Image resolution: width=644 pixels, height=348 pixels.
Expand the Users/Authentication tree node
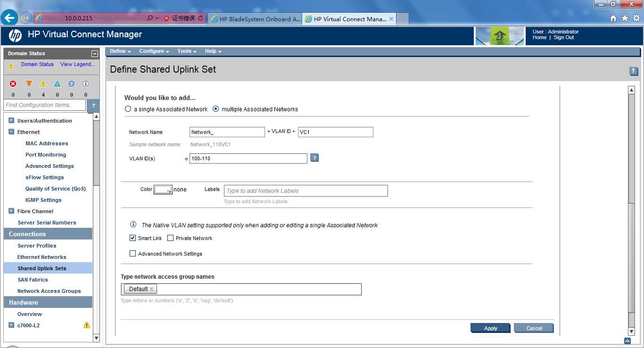tap(11, 120)
